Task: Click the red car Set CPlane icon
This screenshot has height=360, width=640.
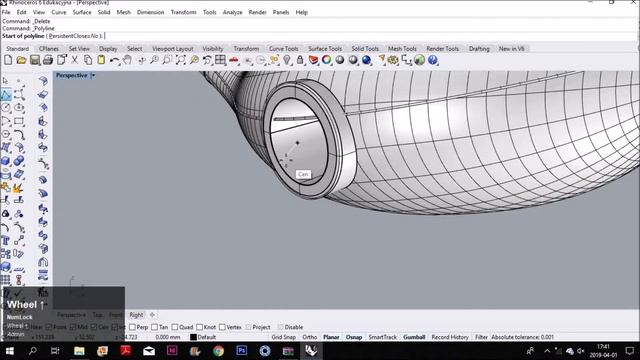Action: coord(233,60)
